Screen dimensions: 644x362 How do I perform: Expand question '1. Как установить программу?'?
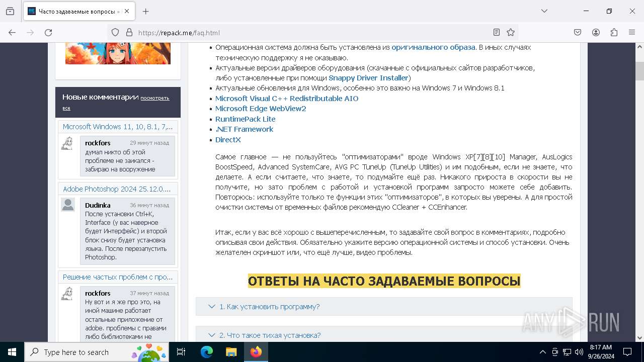point(384,306)
